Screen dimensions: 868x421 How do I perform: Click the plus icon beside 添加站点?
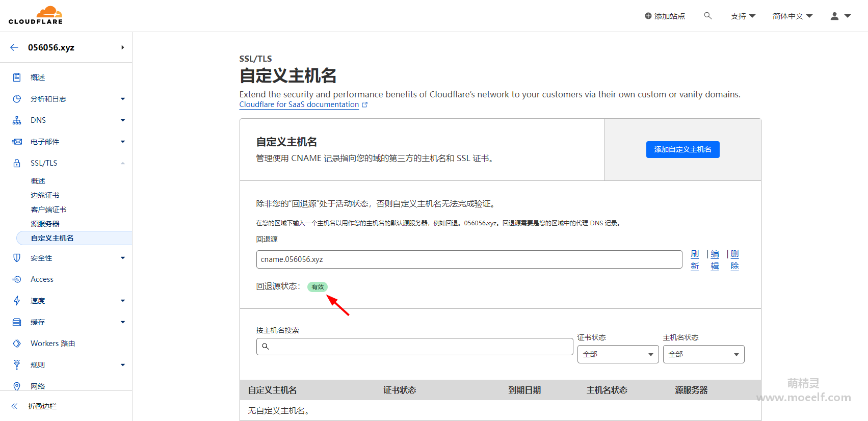click(x=648, y=16)
